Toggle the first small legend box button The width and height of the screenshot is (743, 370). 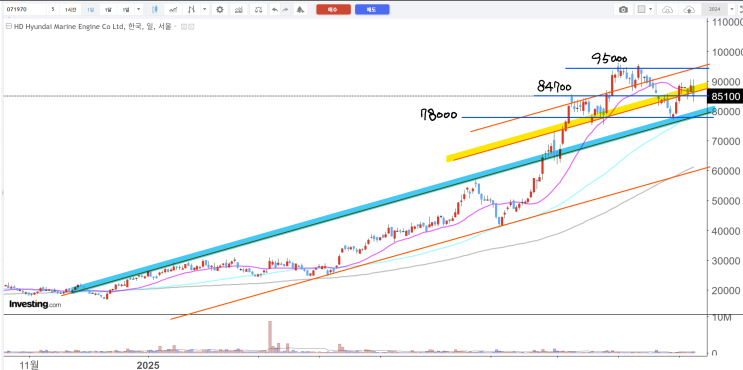pyautogui.click(x=184, y=27)
